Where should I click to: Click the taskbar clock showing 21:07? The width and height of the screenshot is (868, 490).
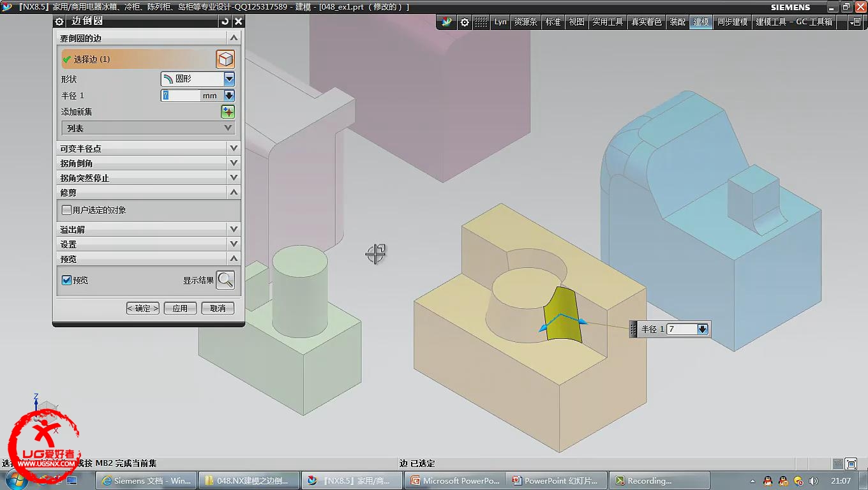841,481
